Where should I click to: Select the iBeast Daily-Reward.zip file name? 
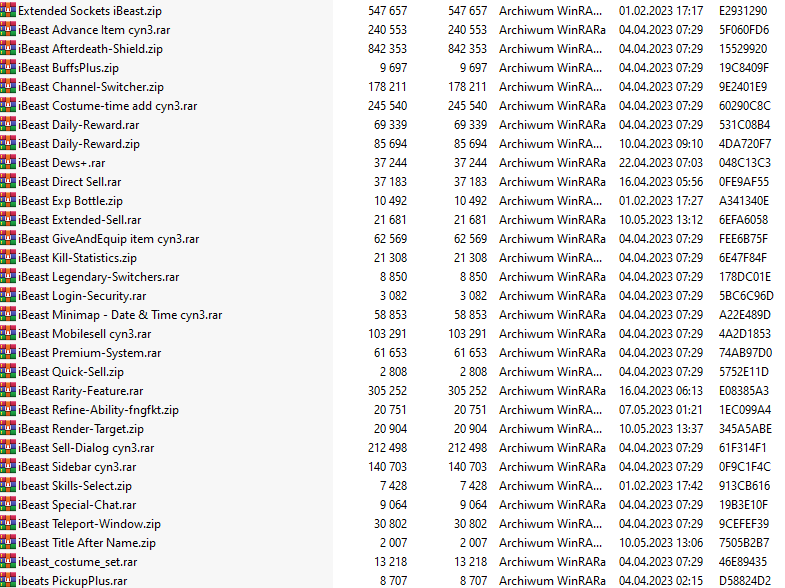point(79,143)
